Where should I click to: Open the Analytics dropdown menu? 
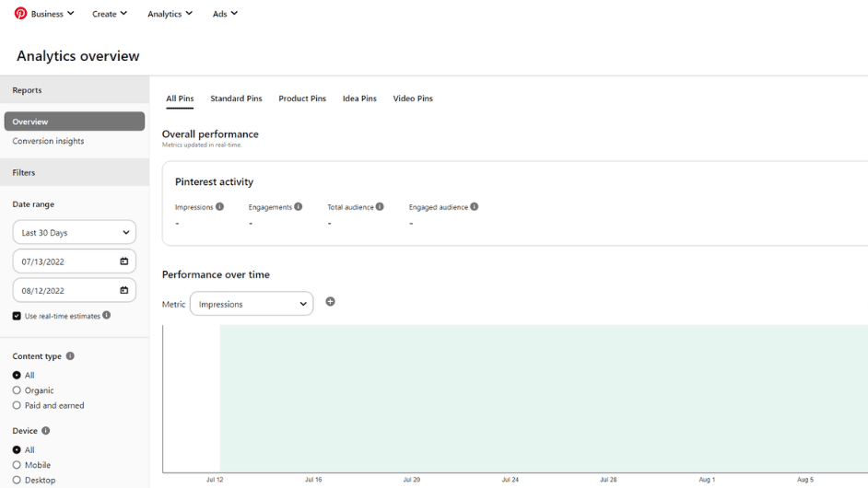(170, 14)
